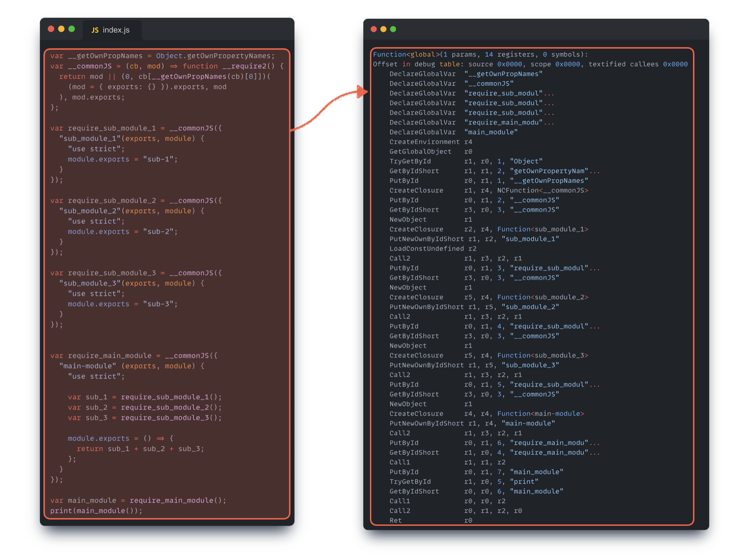Click the DeclareGlobalVar "main_module" instruction line
Screen dimensions: 751x560
[x=452, y=132]
